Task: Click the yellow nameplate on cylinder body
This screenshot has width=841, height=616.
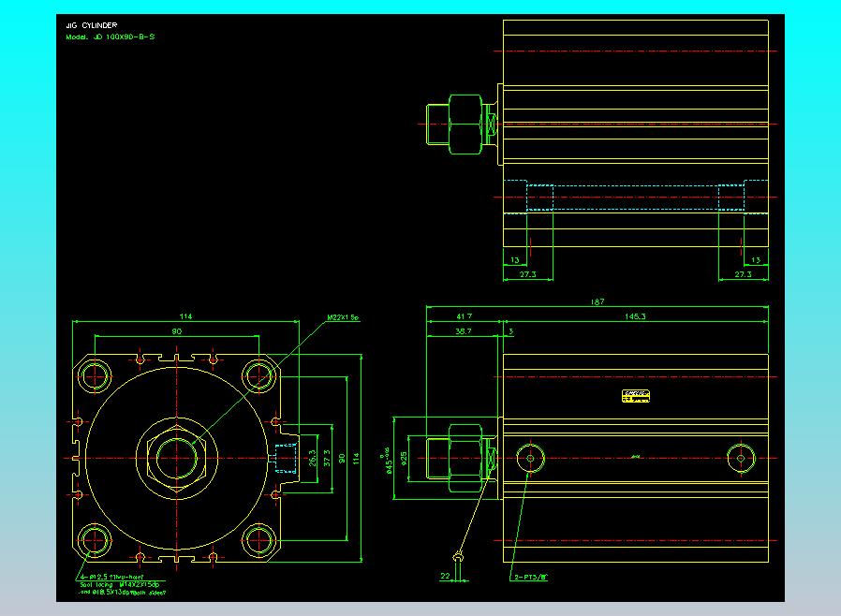Action: point(636,396)
